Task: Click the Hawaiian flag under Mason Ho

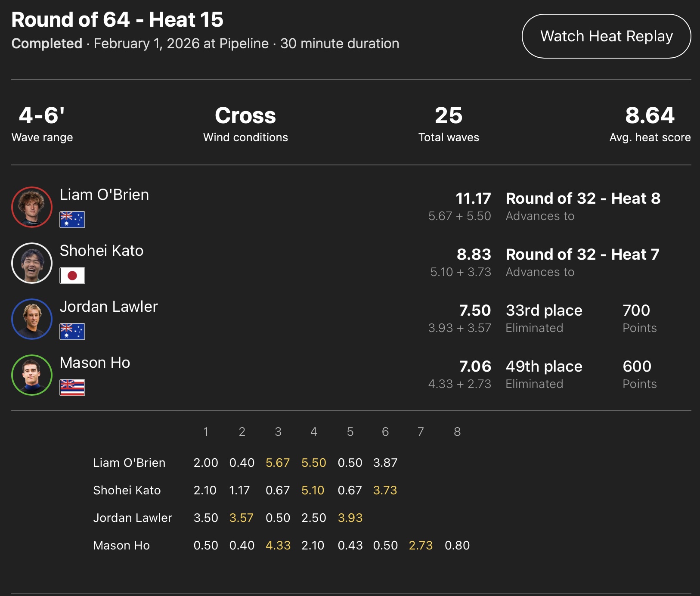Action: click(x=72, y=388)
